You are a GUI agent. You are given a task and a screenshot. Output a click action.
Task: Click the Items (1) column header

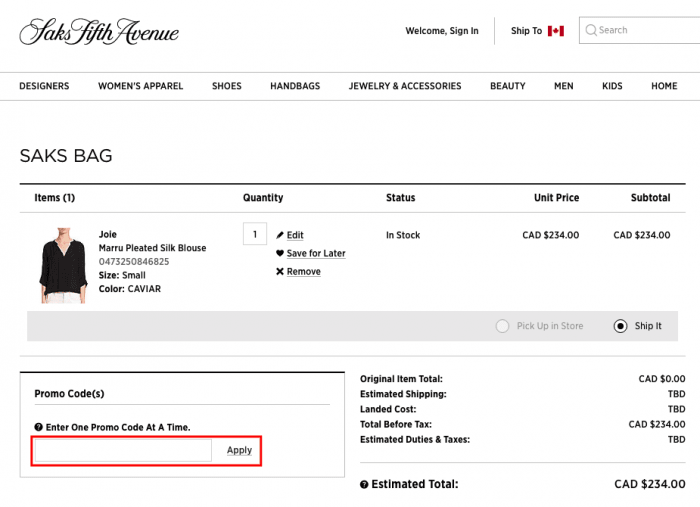coord(54,198)
